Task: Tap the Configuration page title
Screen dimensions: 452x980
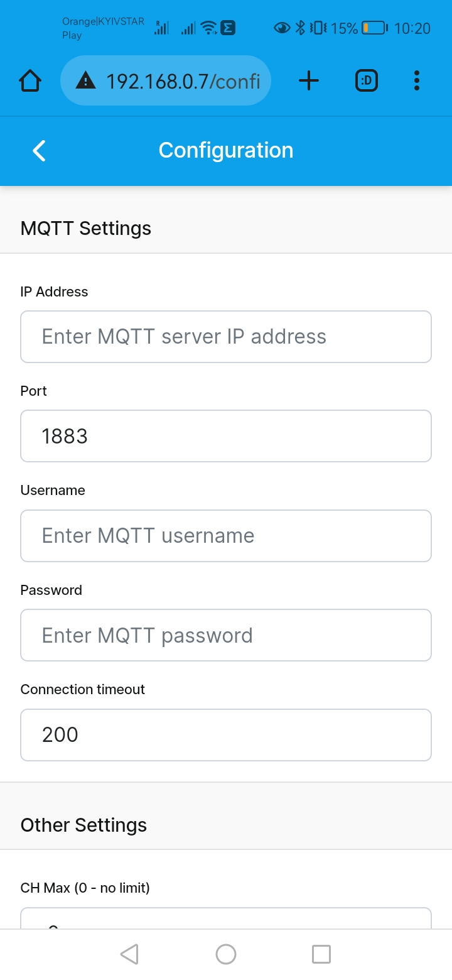Action: (226, 151)
